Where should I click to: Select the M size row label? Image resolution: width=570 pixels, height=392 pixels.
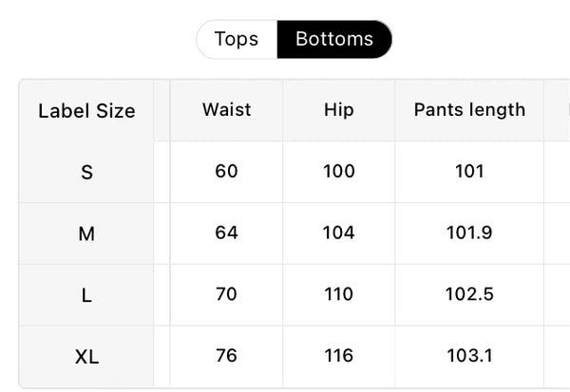(86, 233)
